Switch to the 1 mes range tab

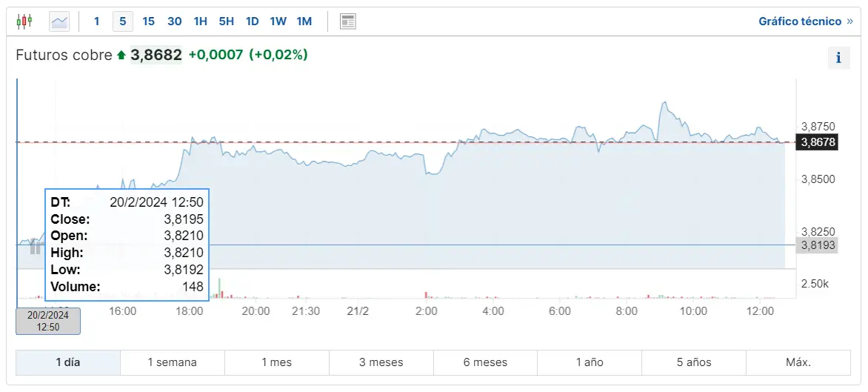coord(276,362)
